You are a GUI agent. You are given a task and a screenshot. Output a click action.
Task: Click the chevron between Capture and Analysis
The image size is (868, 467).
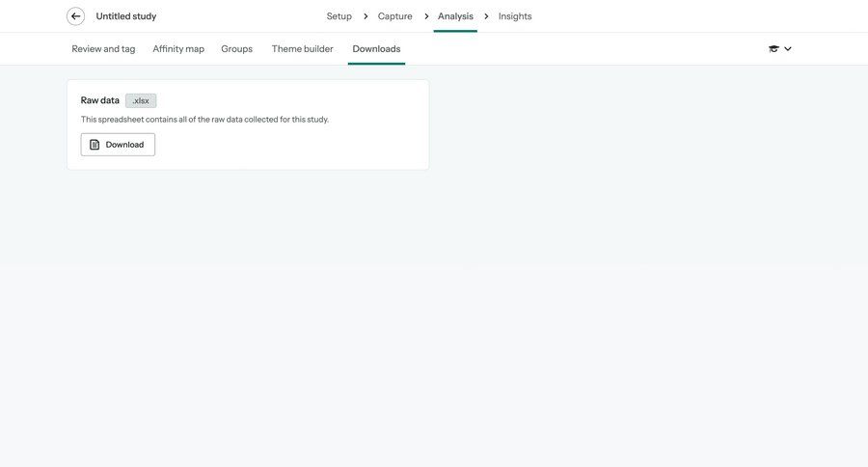(x=426, y=16)
